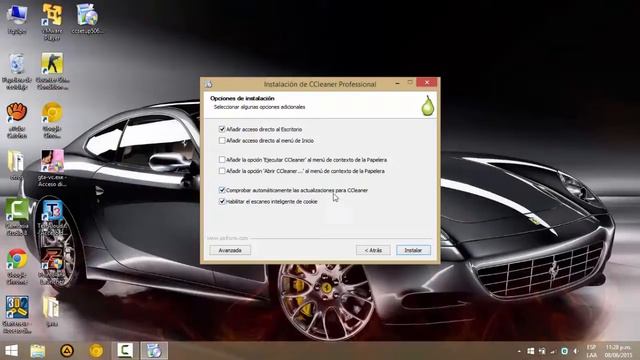The height and width of the screenshot is (360, 640).
Task: Open File Explorer from the taskbar
Action: [38, 351]
